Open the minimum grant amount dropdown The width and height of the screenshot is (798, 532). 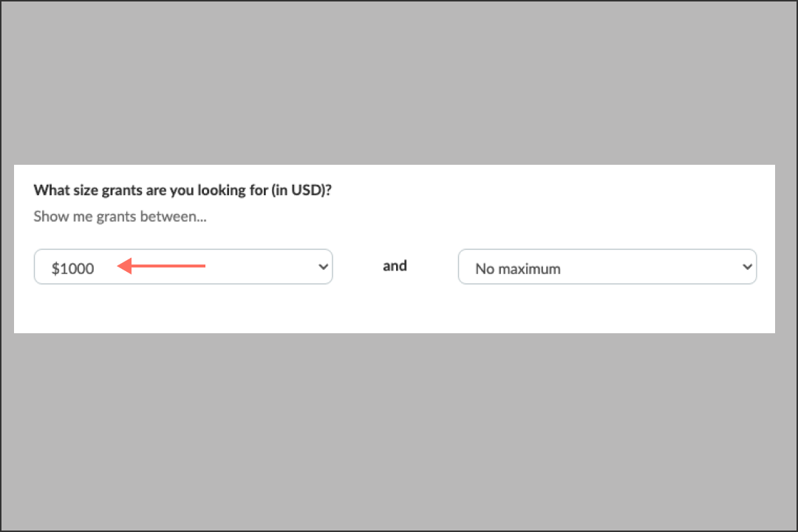point(183,267)
